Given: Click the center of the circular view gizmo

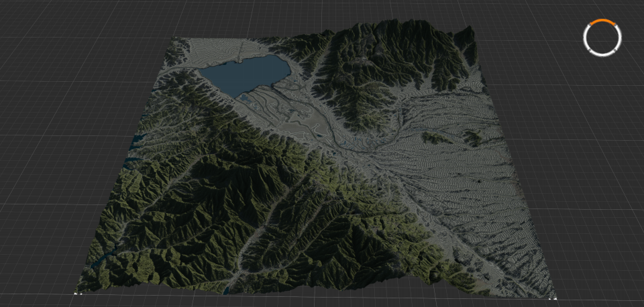Looking at the screenshot, I should (x=602, y=38).
